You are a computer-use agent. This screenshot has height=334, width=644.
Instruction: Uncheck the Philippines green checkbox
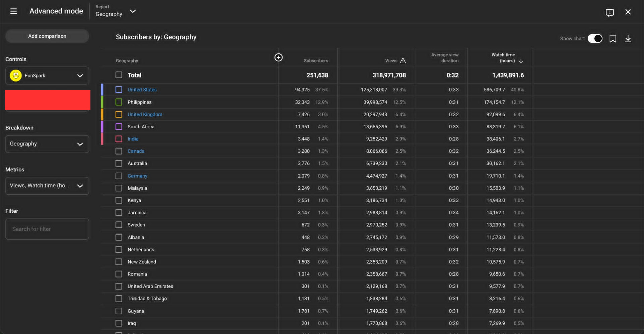[119, 102]
